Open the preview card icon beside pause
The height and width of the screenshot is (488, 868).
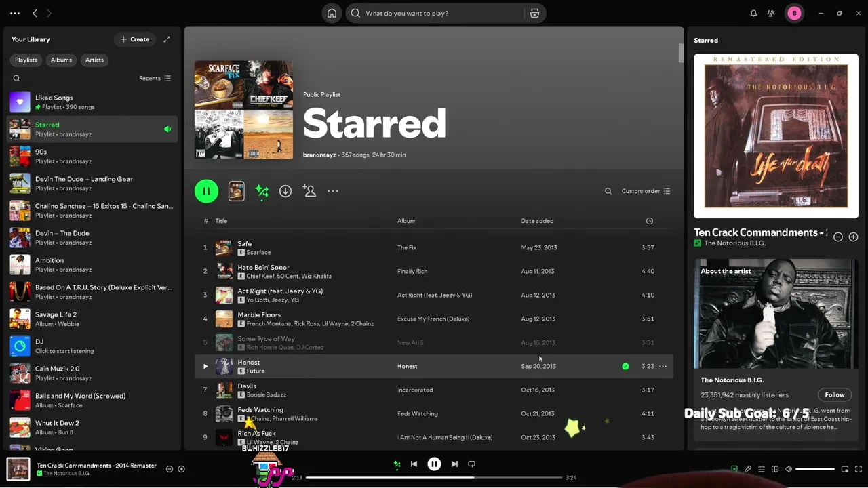[x=236, y=191]
